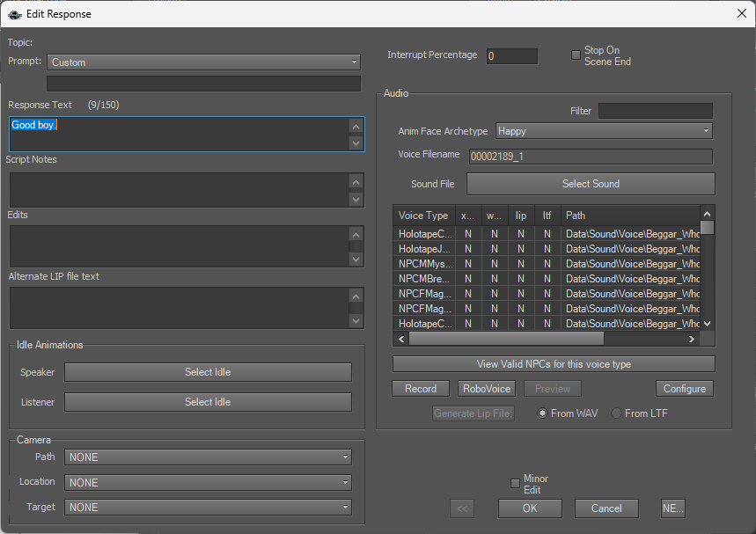Click the empty prompt text field below Custom
Screen dimensions: 756x534
[x=203, y=84]
